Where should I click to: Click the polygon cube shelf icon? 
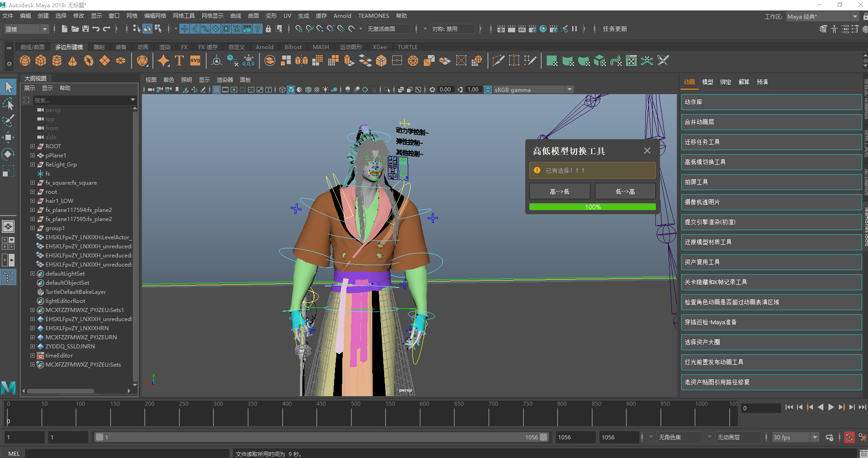(41, 60)
